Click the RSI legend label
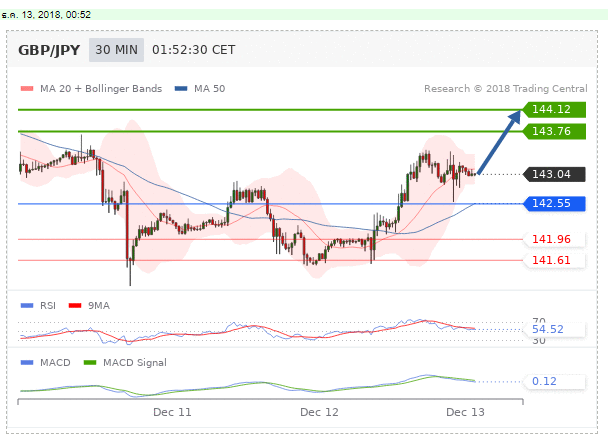The height and width of the screenshot is (443, 608). point(48,306)
